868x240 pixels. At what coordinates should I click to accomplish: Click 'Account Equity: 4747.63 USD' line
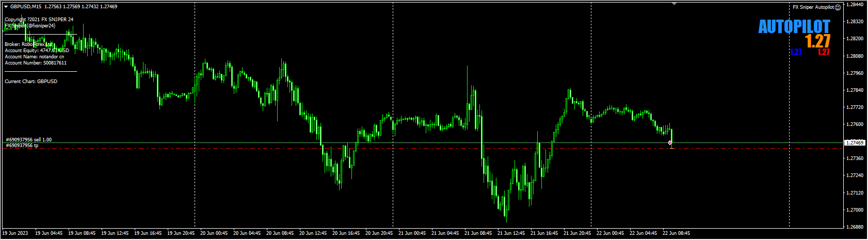tap(37, 51)
